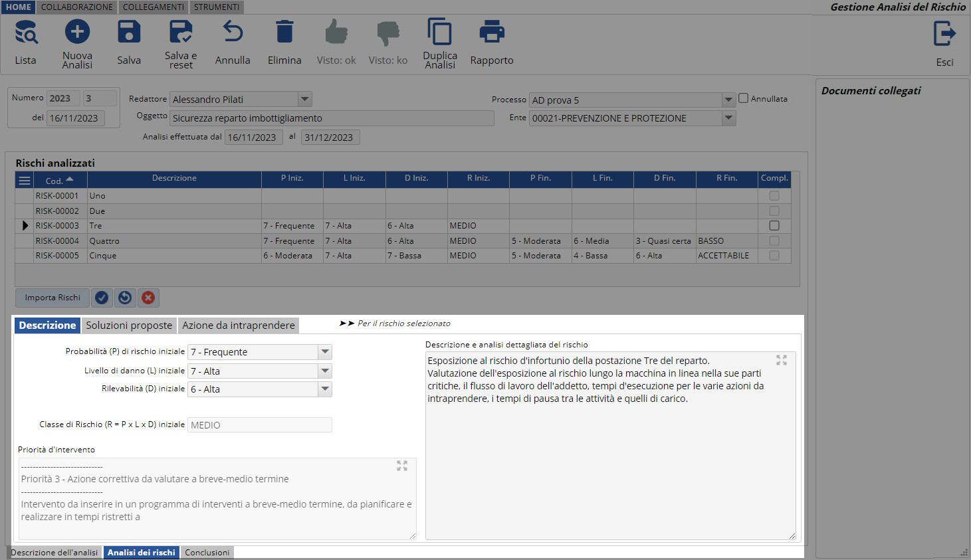Exit via the Esci icon
Viewport: 971px width, 560px height.
point(944,34)
